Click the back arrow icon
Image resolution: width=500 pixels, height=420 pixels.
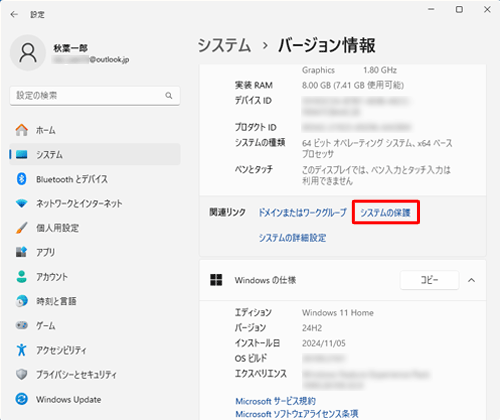pyautogui.click(x=14, y=14)
